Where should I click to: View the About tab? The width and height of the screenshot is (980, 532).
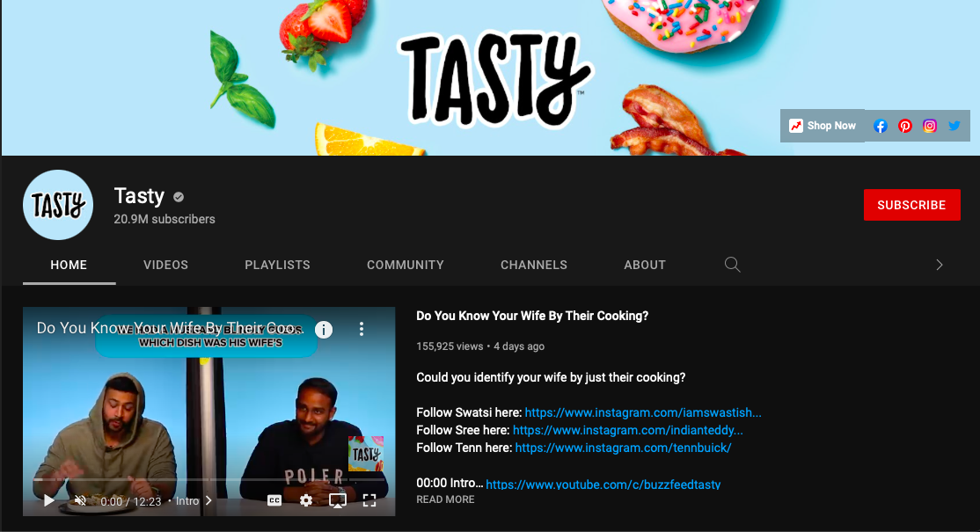tap(644, 265)
